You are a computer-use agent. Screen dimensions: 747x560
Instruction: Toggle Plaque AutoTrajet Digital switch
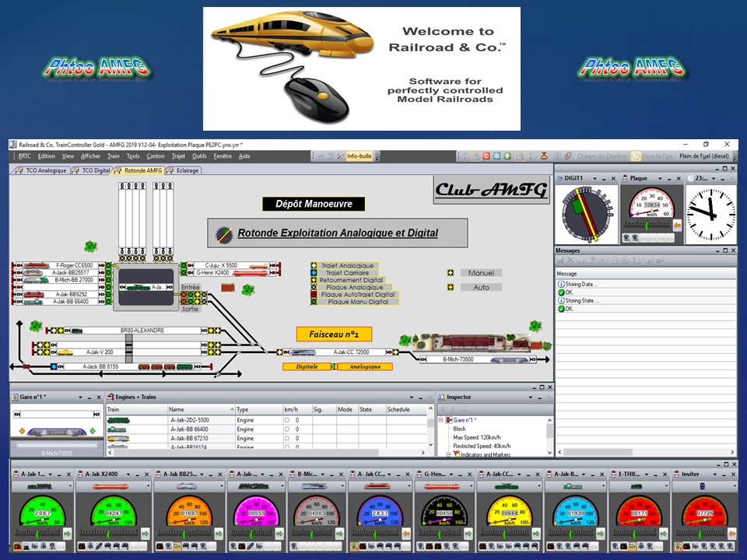(314, 294)
